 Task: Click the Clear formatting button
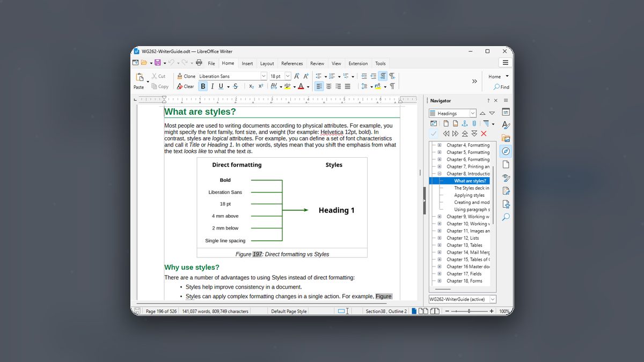(x=186, y=86)
